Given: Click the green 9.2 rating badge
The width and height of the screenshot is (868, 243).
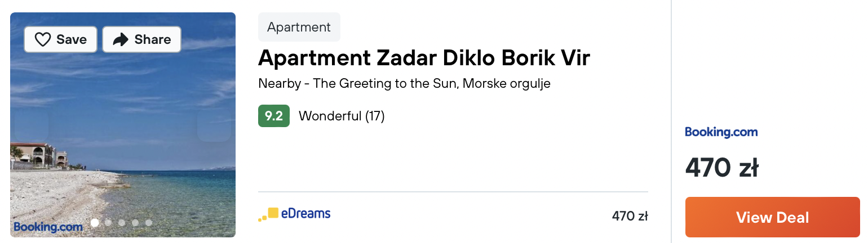Looking at the screenshot, I should coord(274,116).
